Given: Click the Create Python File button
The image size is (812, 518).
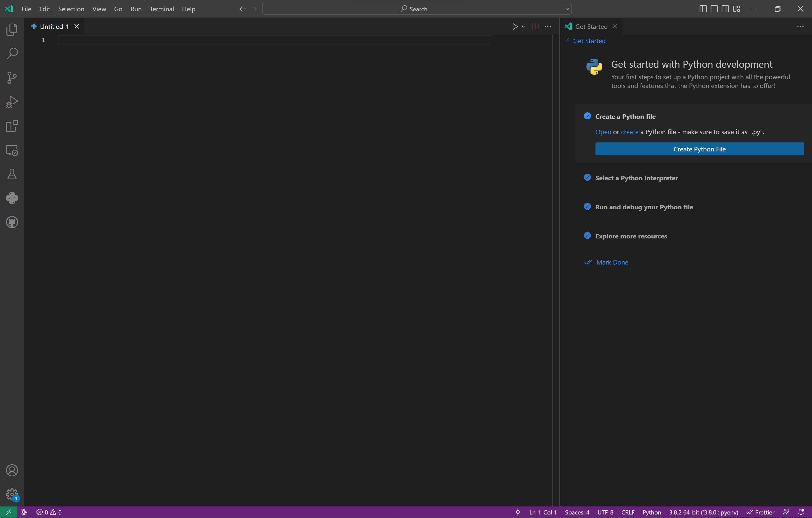Looking at the screenshot, I should click(699, 149).
